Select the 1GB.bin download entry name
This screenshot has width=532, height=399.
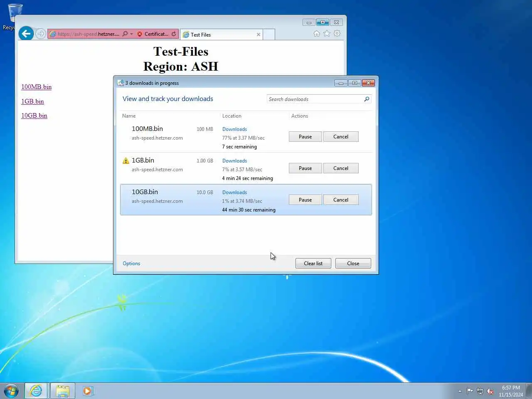click(x=143, y=160)
